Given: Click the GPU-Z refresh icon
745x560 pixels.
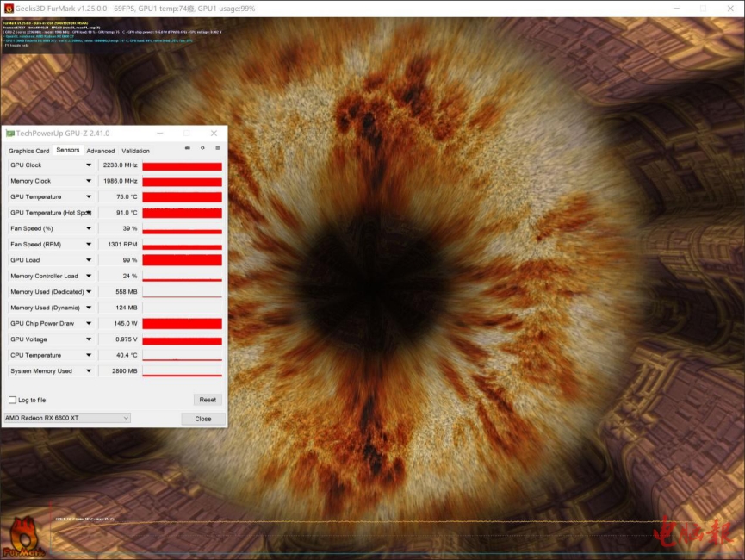Looking at the screenshot, I should (202, 148).
